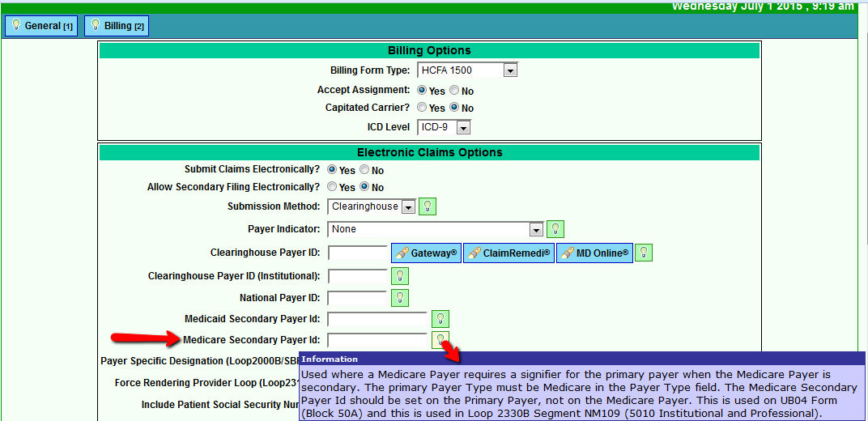
Task: Click the Payer Indicator info lightbulb
Action: tap(555, 229)
